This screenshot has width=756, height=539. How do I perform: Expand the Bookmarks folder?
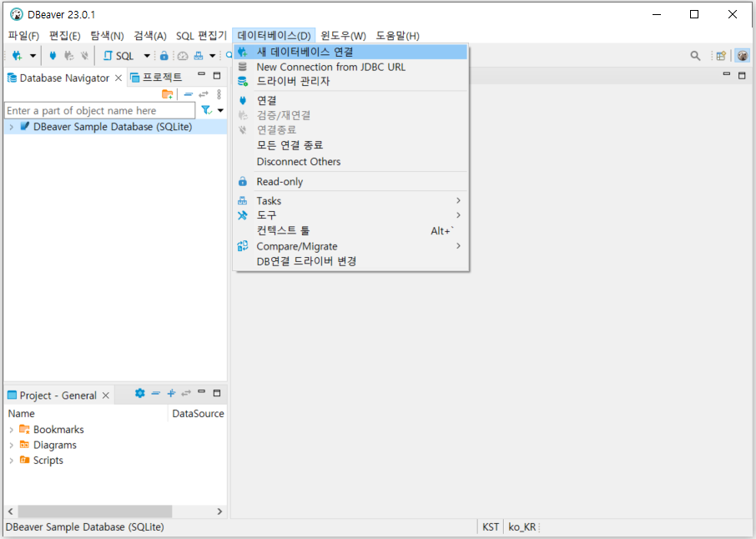[11, 430]
